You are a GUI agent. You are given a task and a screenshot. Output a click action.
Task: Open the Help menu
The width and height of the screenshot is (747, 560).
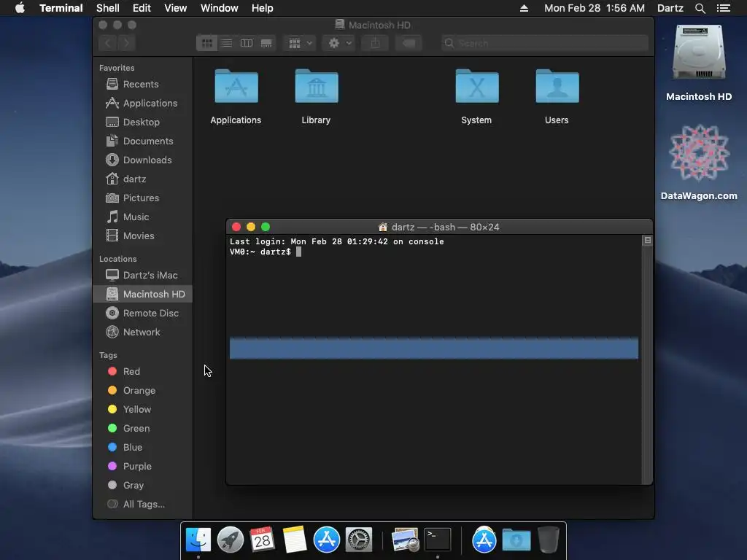(262, 8)
